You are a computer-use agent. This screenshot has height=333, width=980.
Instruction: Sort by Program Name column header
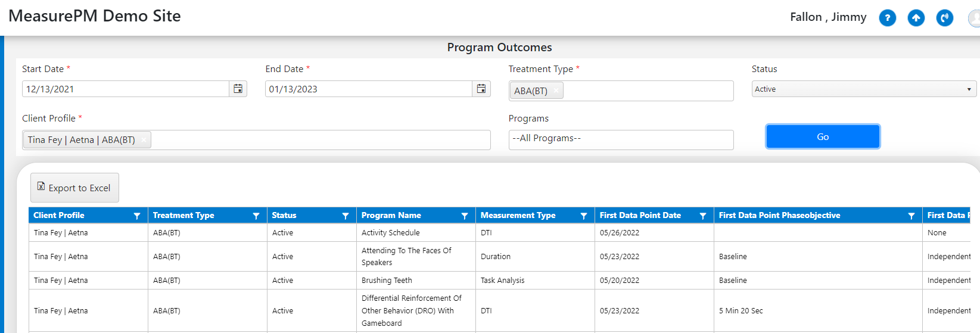pos(391,215)
